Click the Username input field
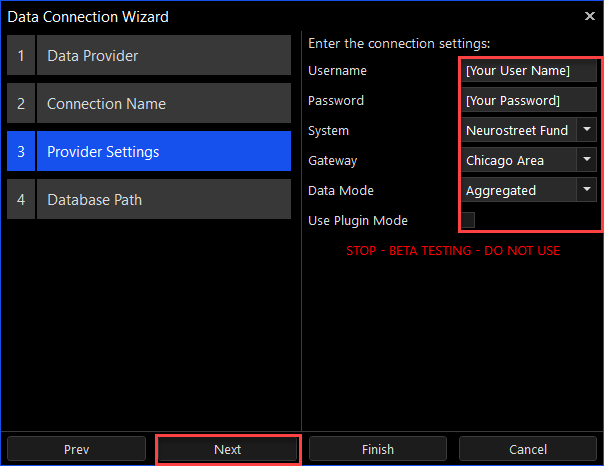The image size is (604, 466). [529, 71]
